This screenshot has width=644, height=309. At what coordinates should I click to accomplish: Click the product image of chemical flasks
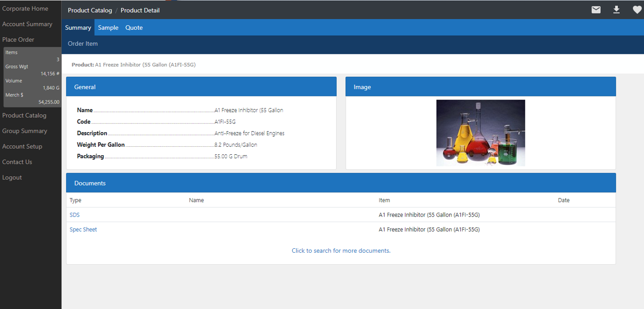pyautogui.click(x=480, y=133)
